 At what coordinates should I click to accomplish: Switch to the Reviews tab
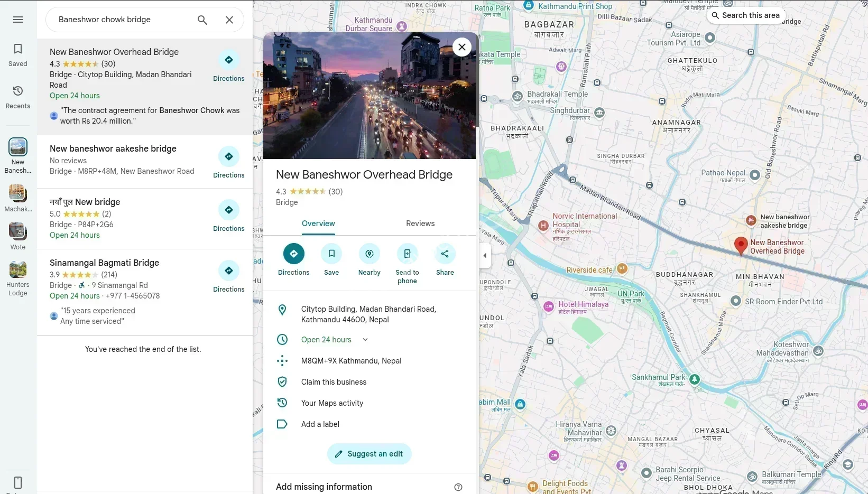coord(420,223)
